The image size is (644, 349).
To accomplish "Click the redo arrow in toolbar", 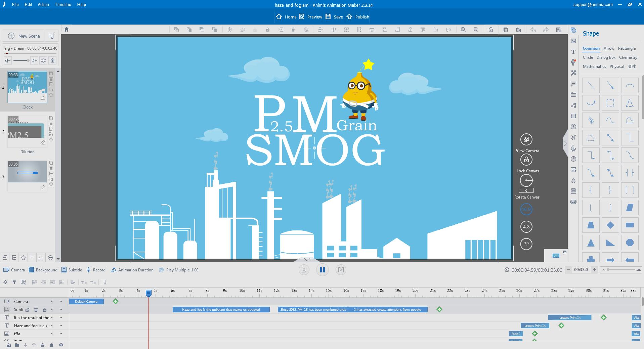I will 546,30.
